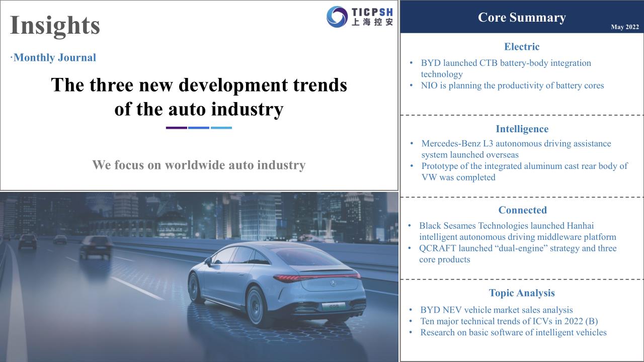Click the light blue accent bar
644x362 pixels.
pos(221,128)
